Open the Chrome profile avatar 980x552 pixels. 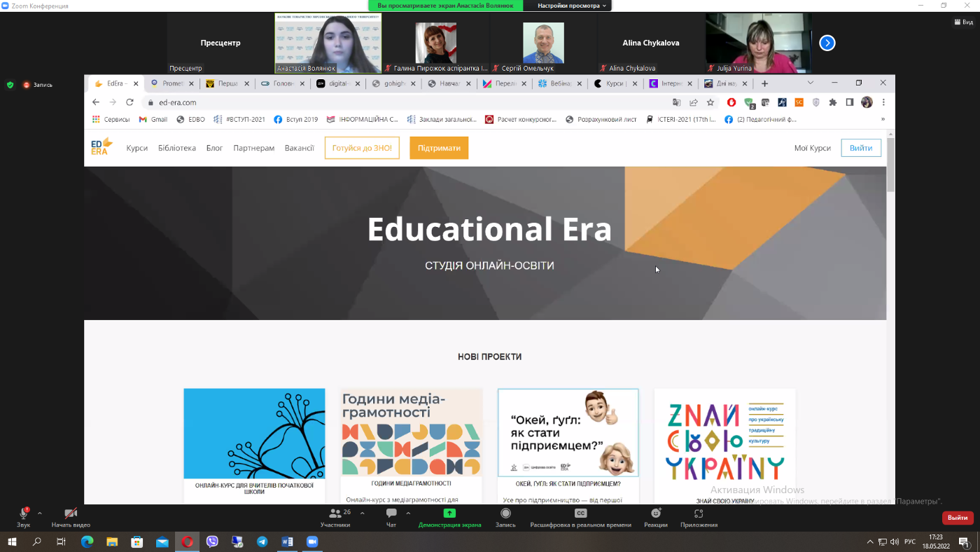point(867,102)
